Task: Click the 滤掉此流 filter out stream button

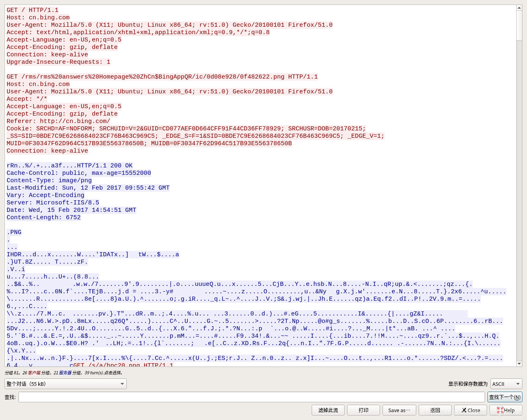Action: (x=328, y=410)
